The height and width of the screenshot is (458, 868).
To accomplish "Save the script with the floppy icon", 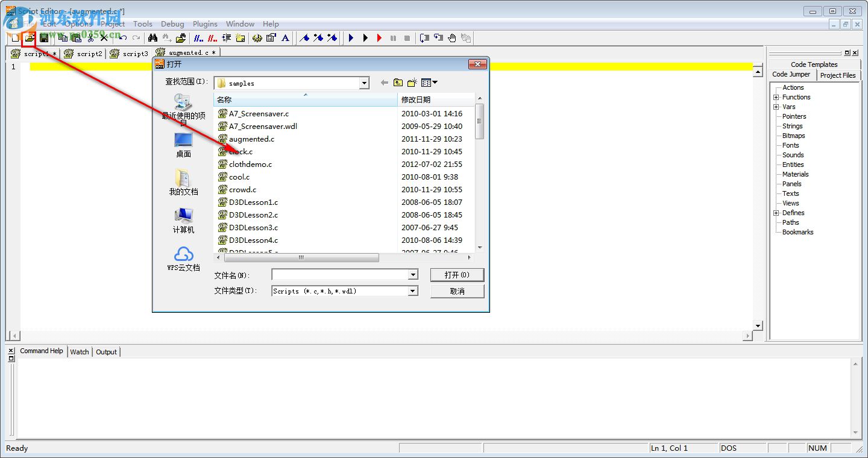I will [44, 38].
